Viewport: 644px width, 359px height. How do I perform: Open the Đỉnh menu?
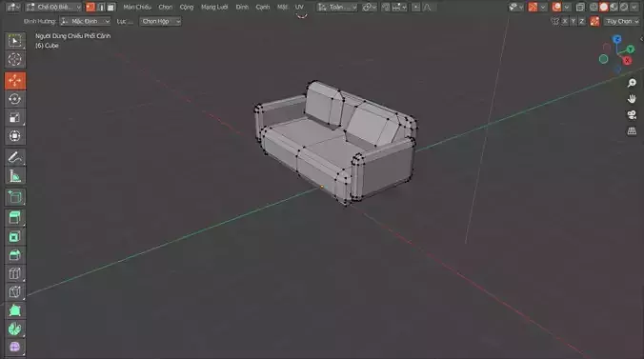coord(242,7)
